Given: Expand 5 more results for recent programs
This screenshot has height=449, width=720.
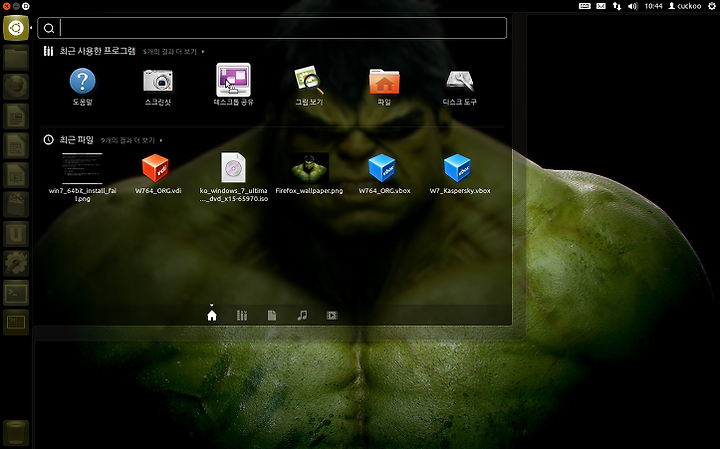Looking at the screenshot, I should 174,51.
